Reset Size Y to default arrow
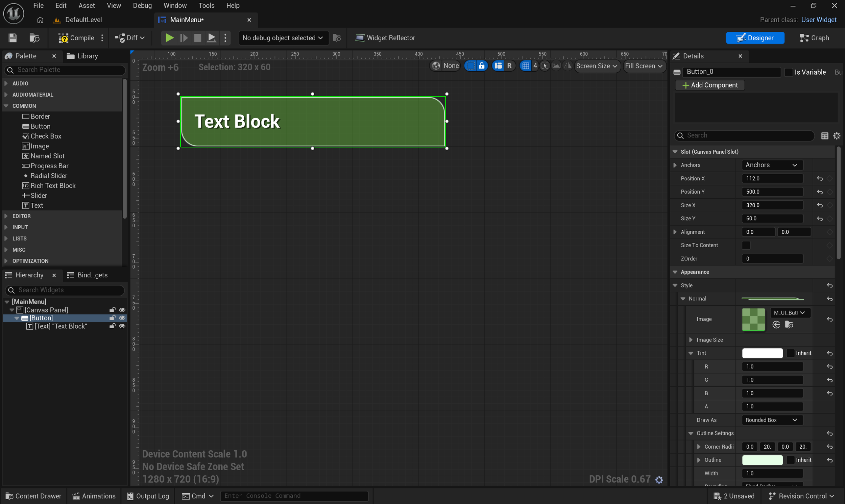The width and height of the screenshot is (845, 504). click(820, 219)
